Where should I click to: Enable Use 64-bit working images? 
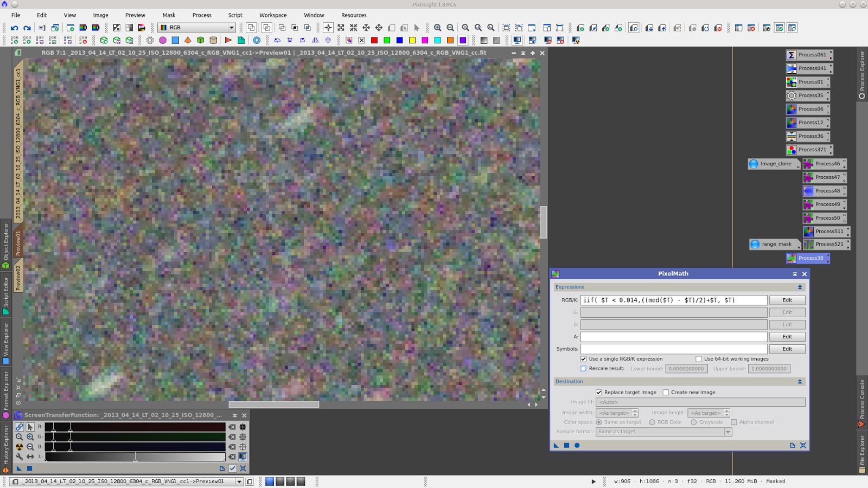(699, 359)
